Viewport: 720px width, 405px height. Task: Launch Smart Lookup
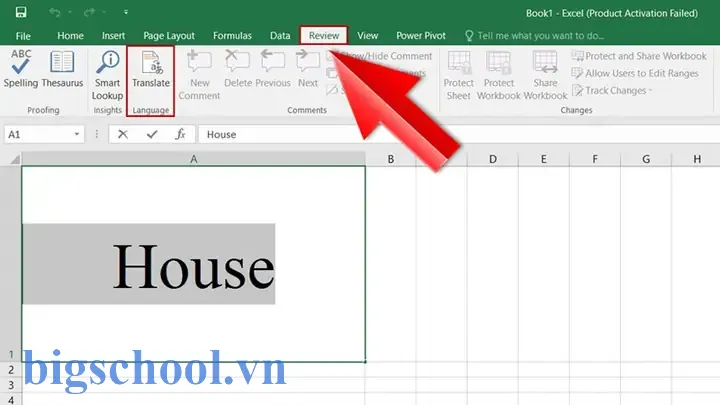tap(107, 75)
